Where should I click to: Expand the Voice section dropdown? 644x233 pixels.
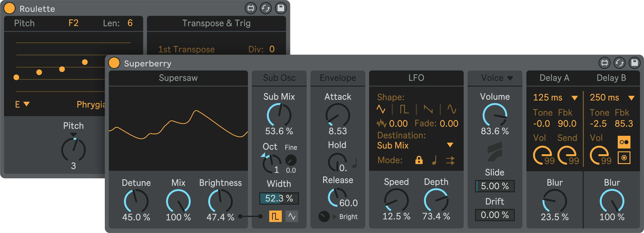(x=510, y=78)
